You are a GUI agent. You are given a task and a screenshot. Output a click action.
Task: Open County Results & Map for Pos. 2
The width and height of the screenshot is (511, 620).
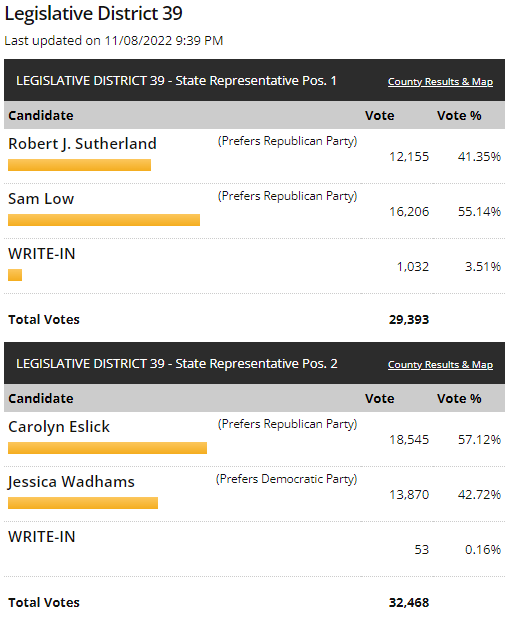(x=440, y=365)
